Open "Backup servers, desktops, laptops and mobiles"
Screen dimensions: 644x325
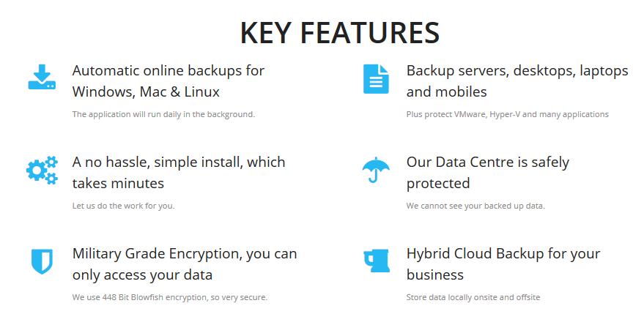517,81
